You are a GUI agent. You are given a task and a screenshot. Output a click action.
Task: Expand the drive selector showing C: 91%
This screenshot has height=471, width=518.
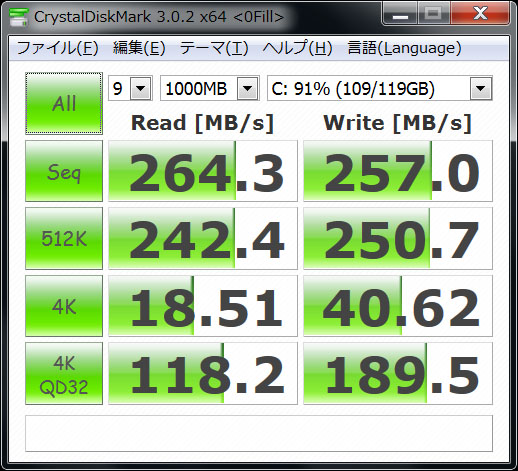coord(380,88)
